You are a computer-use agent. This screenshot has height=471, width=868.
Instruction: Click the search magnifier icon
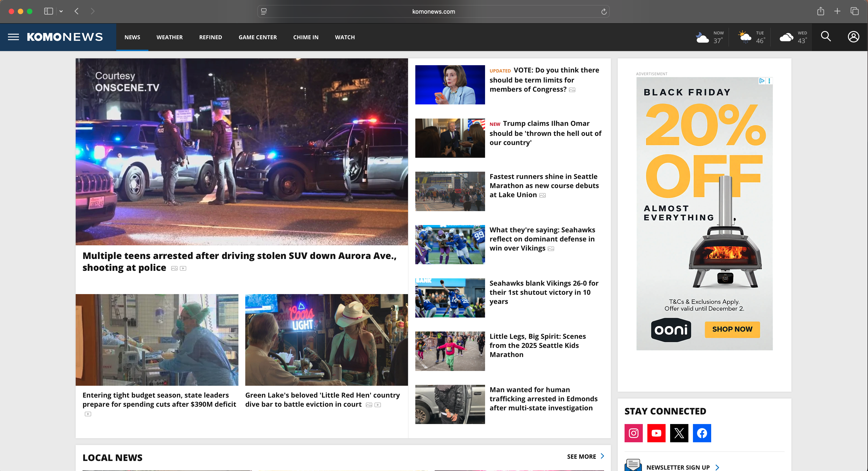(826, 36)
